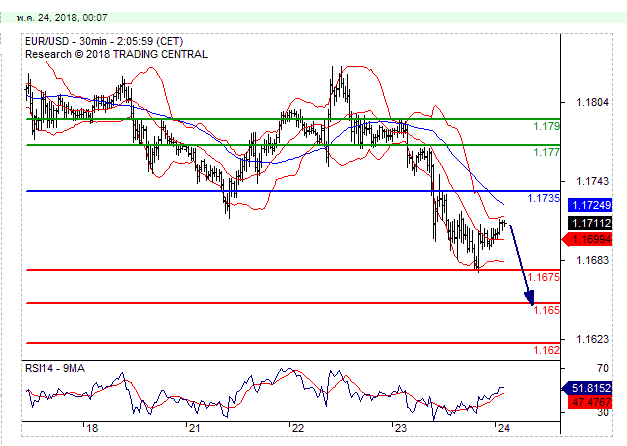Image resolution: width=627 pixels, height=446 pixels.
Task: Click the green resistance label 1.179
Action: 546,127
